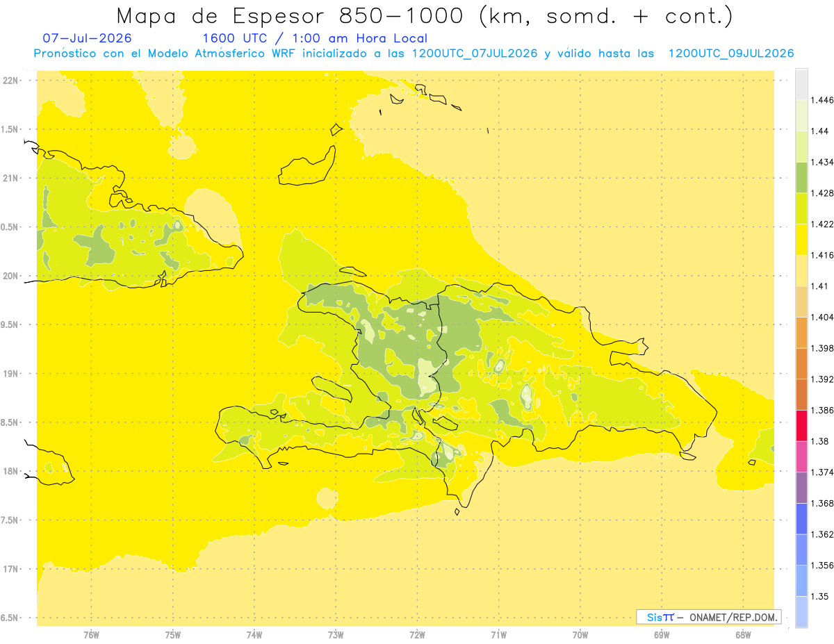The width and height of the screenshot is (834, 644).
Task: Click the '68W' longitude label
Action: coord(742,635)
